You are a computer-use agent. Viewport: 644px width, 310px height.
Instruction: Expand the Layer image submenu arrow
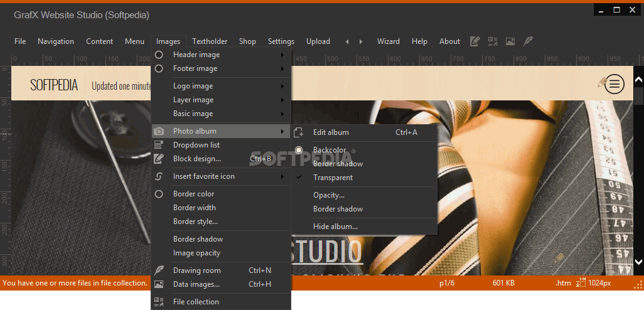pos(282,100)
